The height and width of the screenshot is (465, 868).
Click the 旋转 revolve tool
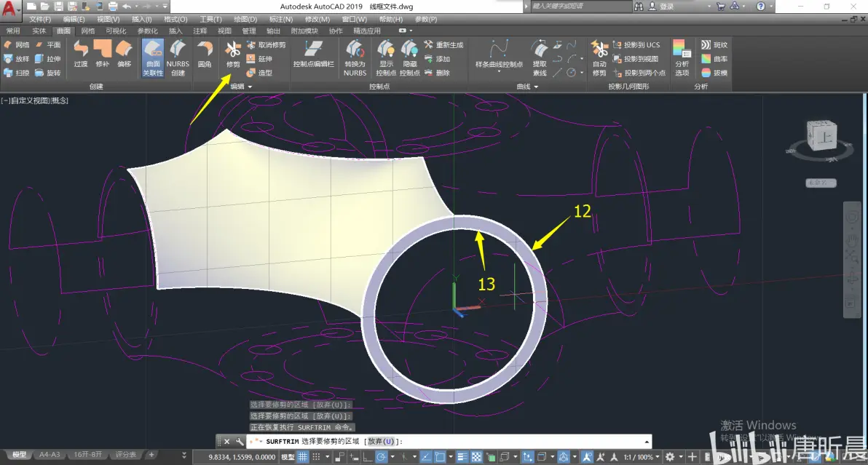[47, 73]
